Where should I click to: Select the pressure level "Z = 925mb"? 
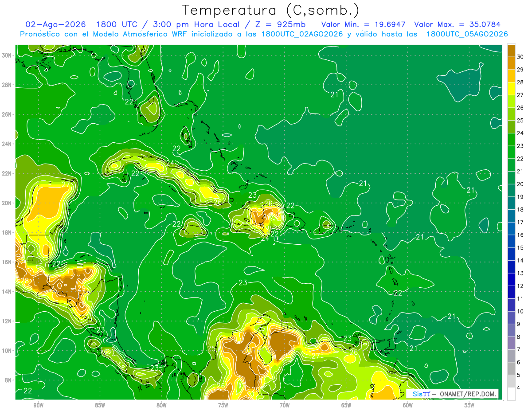pyautogui.click(x=278, y=24)
